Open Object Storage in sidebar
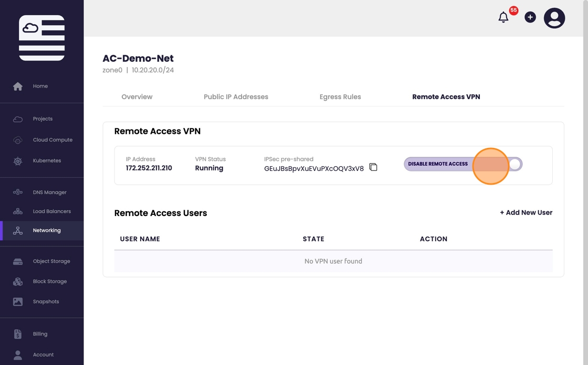The width and height of the screenshot is (588, 365). [51, 261]
